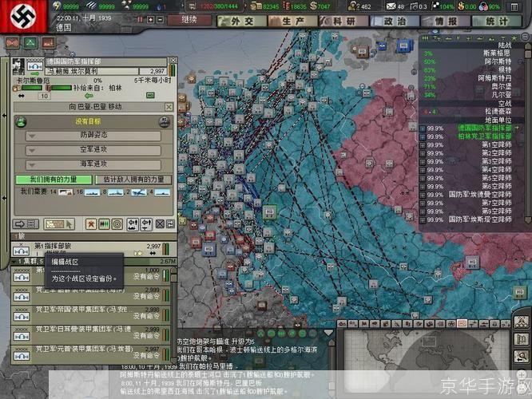This screenshot has height=399, width=532.
Task: Close the 德国国防军指挥部 unit panel
Action: [173, 61]
